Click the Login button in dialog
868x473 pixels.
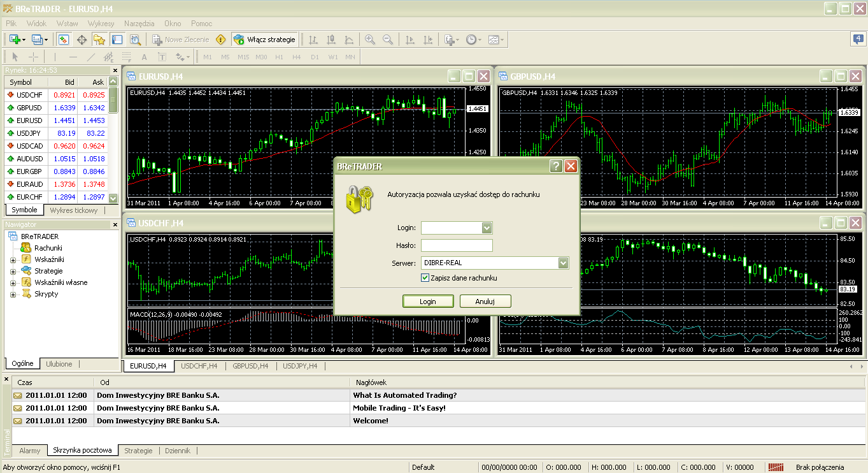[428, 302]
